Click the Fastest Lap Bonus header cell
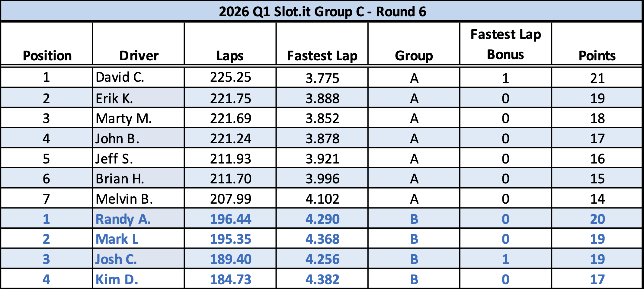This screenshot has width=644, height=289. point(505,44)
